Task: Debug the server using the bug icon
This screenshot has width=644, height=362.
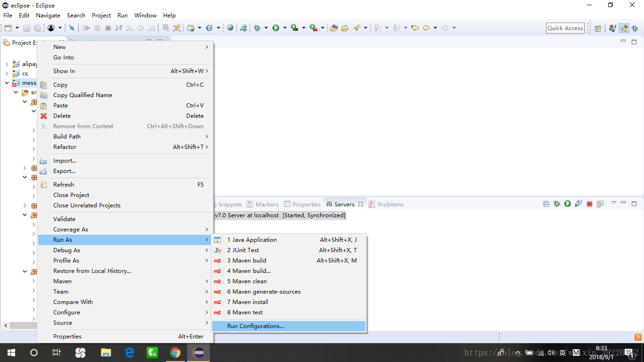Action: pos(557,204)
